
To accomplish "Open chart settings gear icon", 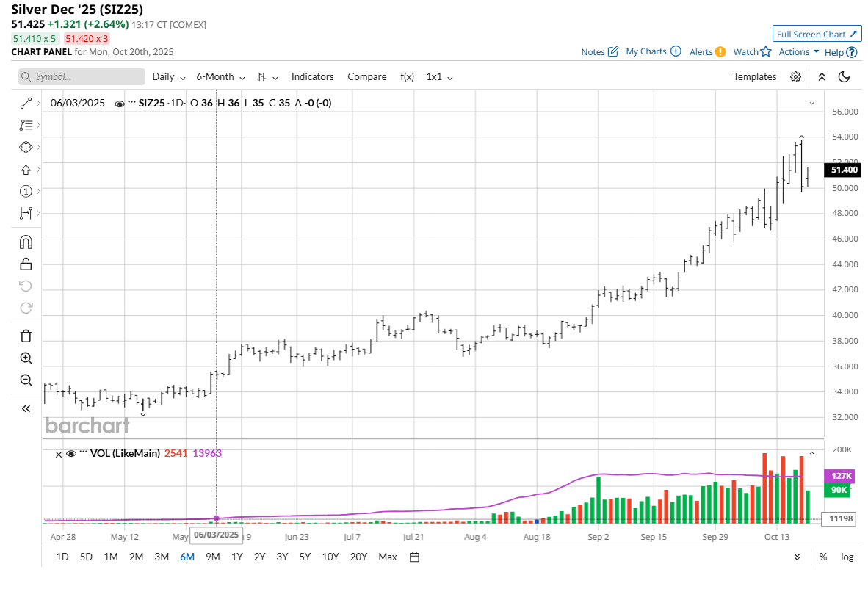I will [x=795, y=77].
